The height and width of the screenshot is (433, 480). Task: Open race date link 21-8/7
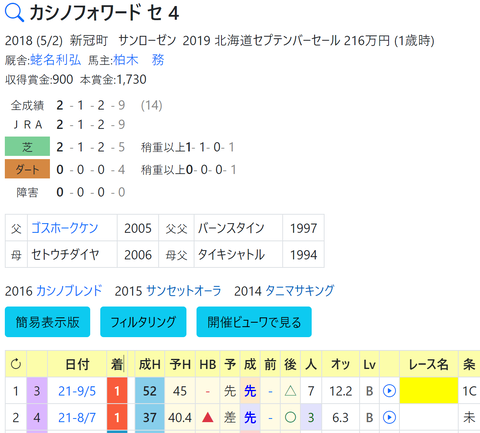(x=77, y=417)
